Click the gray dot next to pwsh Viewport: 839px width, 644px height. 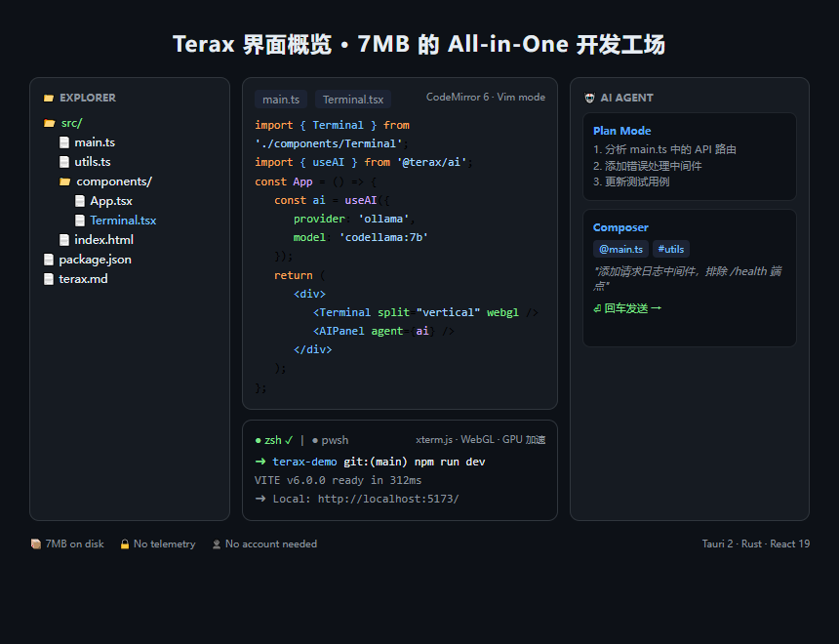(315, 441)
